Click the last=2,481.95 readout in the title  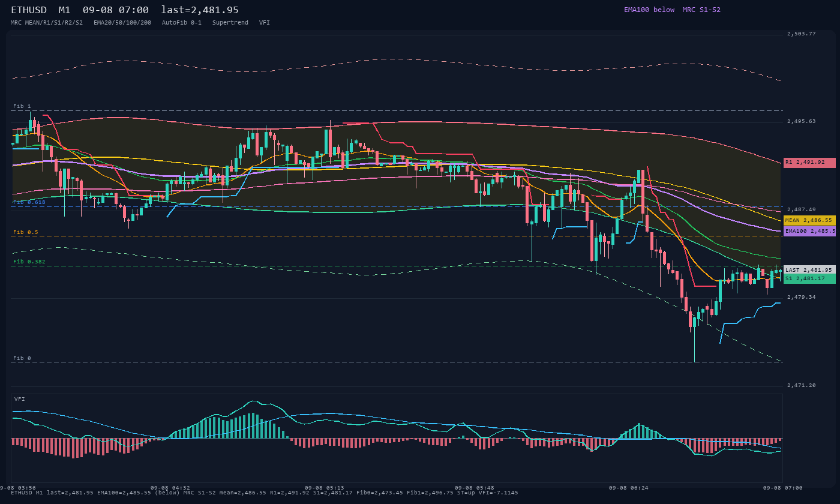[x=200, y=10]
